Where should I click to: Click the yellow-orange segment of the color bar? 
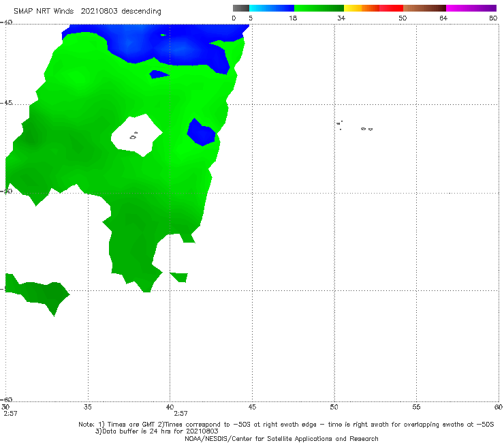(x=362, y=8)
